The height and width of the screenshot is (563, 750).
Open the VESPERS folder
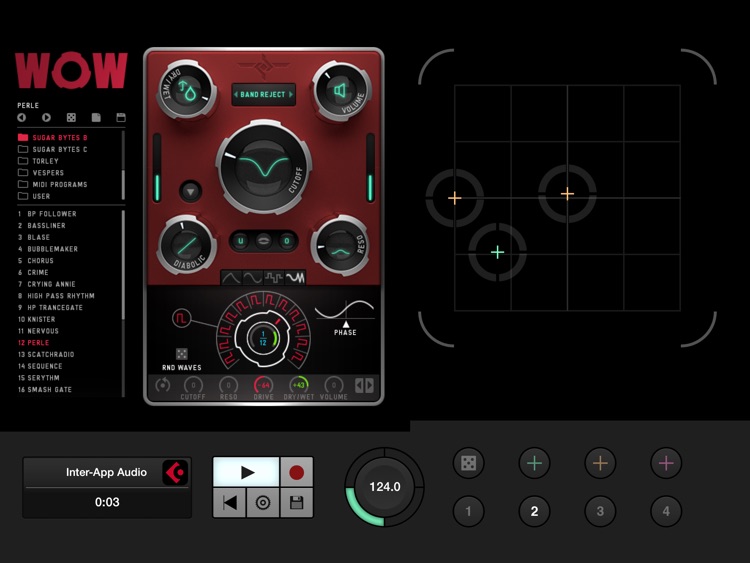click(41, 173)
